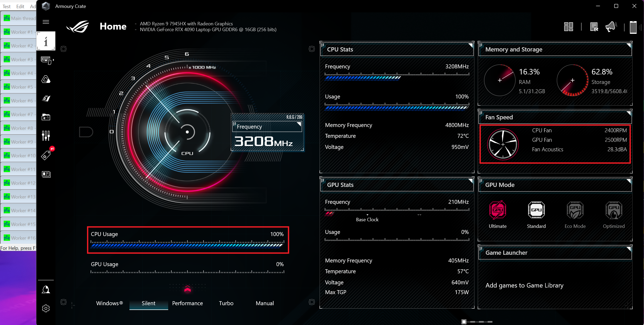Select Standard GPU mode

tap(536, 215)
